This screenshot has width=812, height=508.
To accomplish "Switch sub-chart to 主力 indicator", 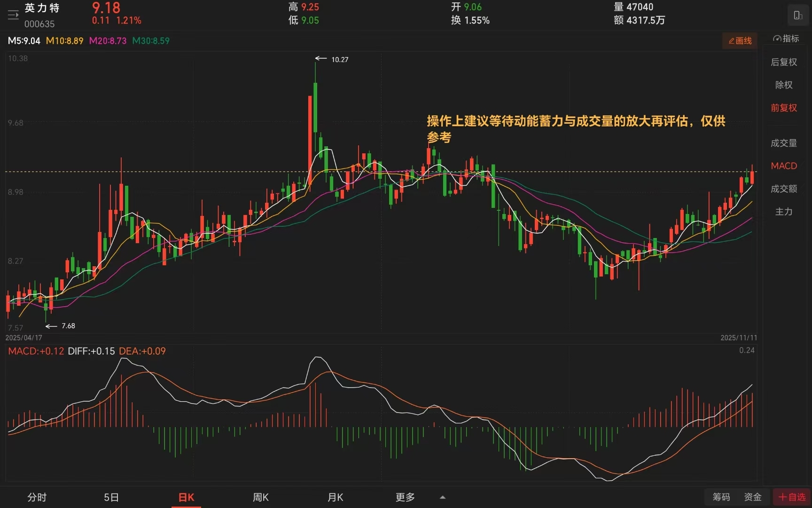I will pyautogui.click(x=784, y=212).
